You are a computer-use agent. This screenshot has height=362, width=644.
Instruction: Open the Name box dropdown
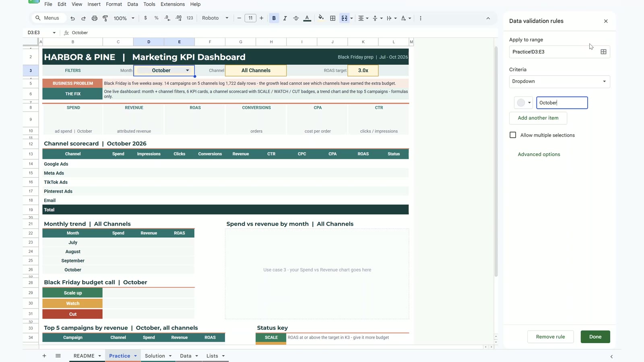[54, 33]
